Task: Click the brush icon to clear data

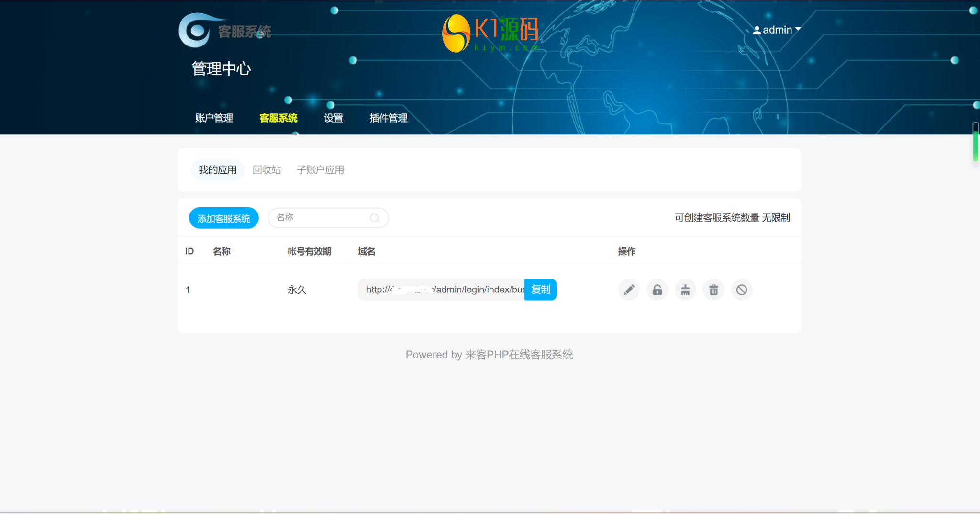Action: (x=685, y=290)
